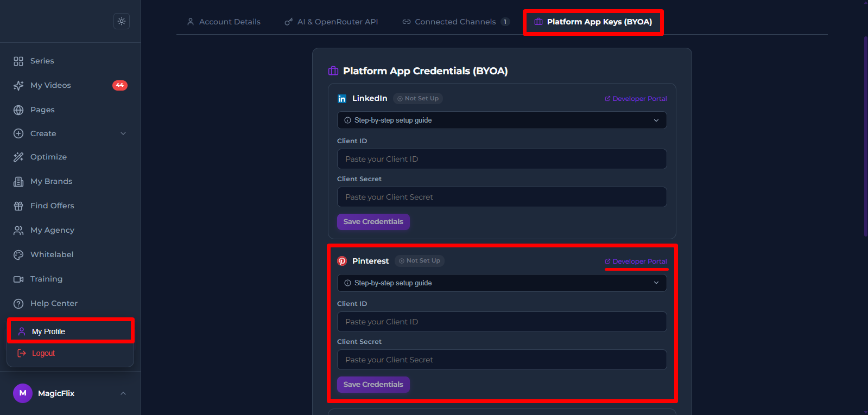Click the Training video camera icon
The height and width of the screenshot is (415, 868).
[18, 279]
